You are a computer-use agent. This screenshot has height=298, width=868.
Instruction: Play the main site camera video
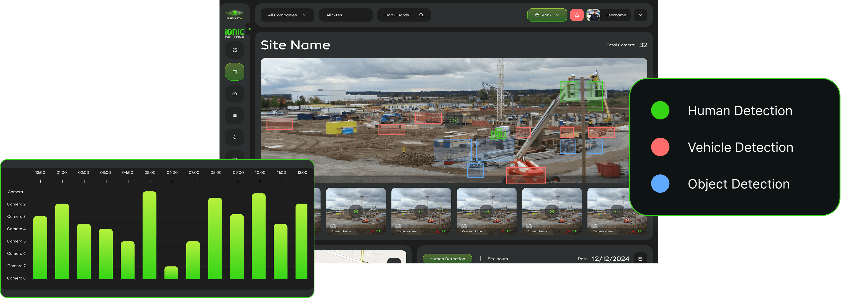(454, 120)
